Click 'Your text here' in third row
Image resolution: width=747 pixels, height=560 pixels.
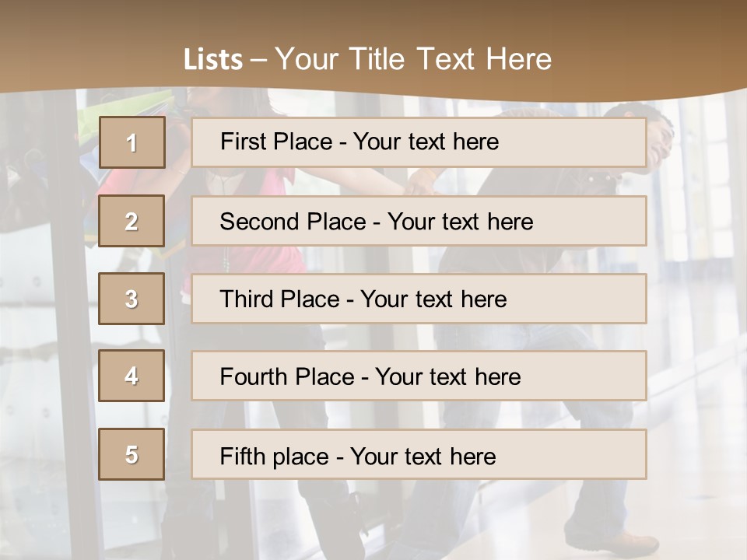(x=433, y=299)
